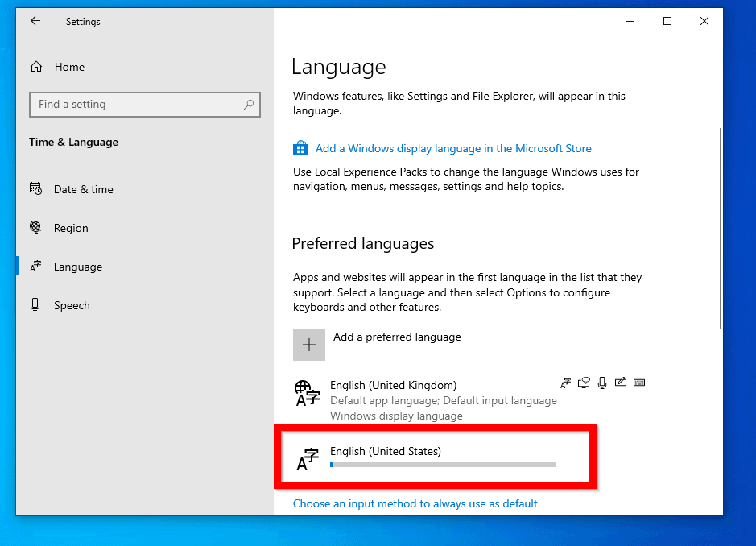Click the Microsoft Store bag icon
The image size is (756, 546).
click(x=300, y=147)
